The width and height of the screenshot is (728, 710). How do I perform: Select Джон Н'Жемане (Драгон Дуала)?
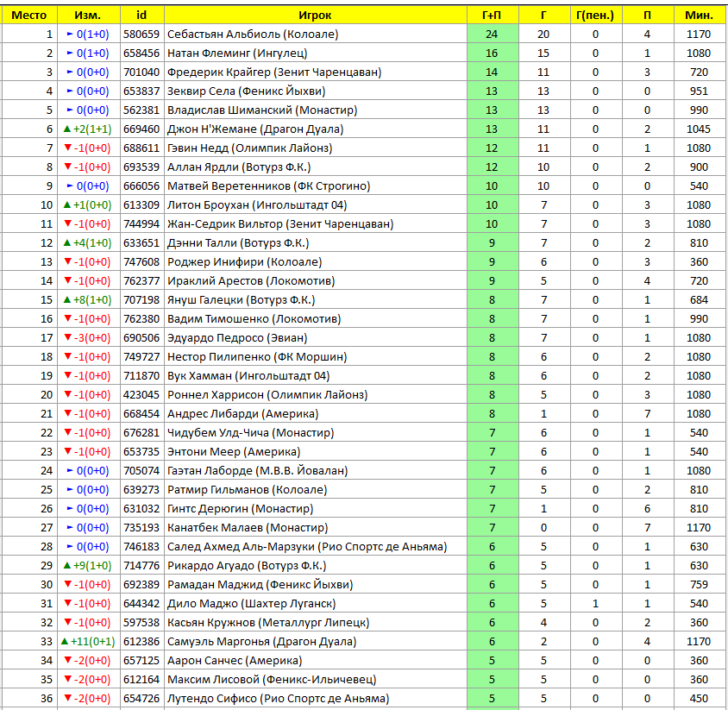pyautogui.click(x=255, y=129)
